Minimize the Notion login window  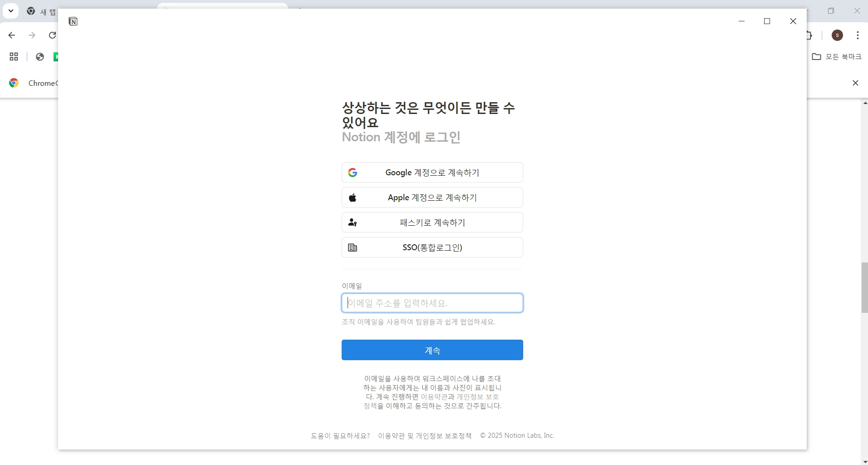tap(741, 21)
